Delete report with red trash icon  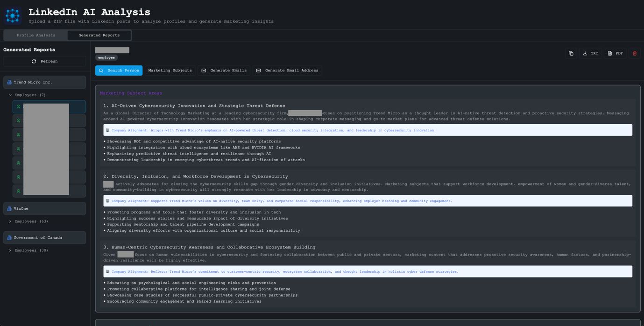[634, 53]
